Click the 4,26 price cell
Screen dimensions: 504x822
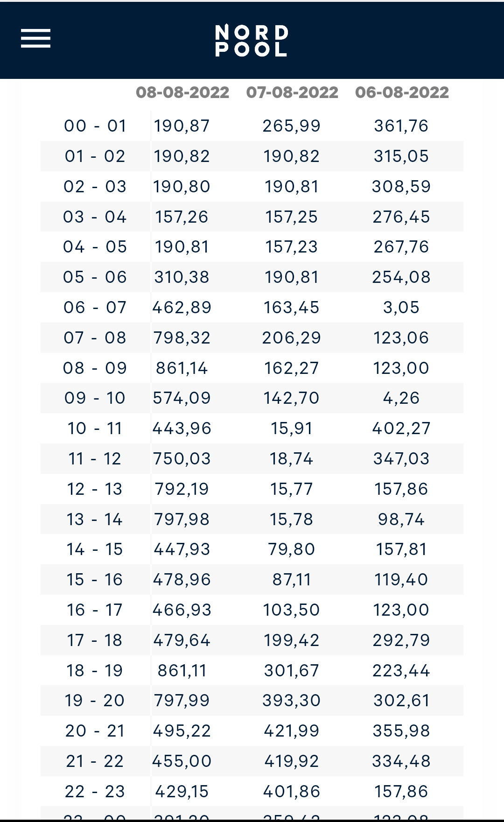pyautogui.click(x=401, y=398)
